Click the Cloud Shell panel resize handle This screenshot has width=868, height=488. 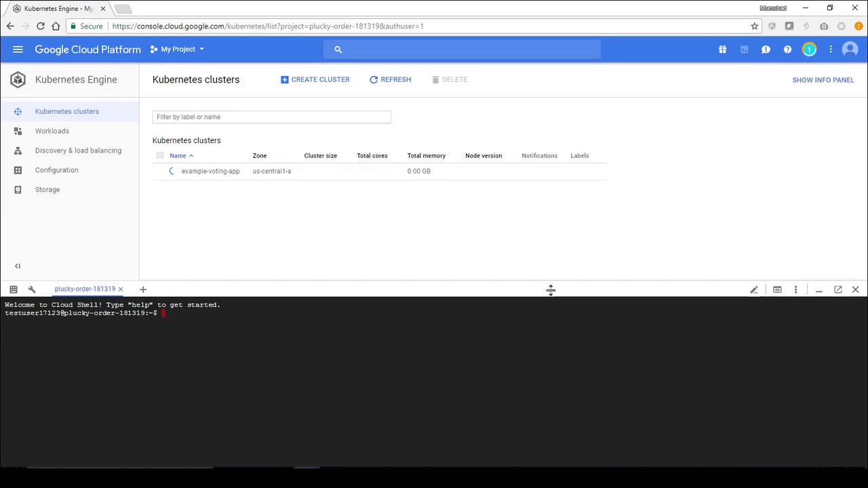[x=551, y=290]
